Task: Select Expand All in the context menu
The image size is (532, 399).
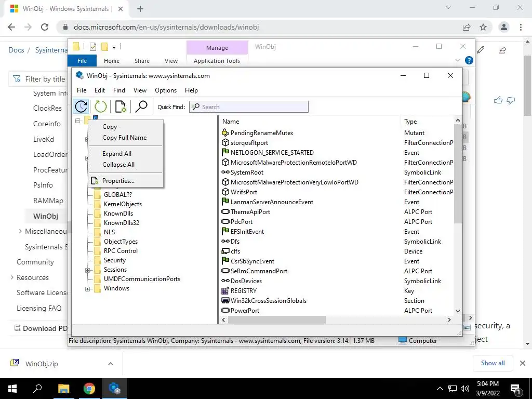Action: 117,154
